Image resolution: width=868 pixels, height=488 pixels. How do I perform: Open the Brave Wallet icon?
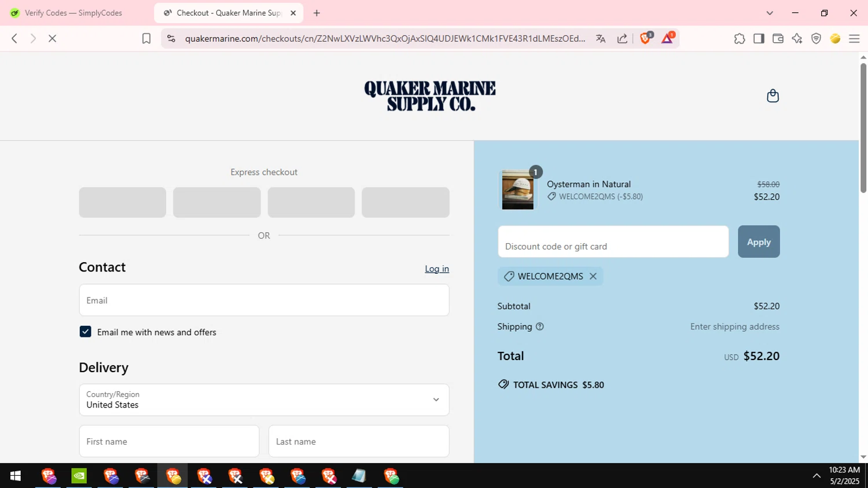tap(778, 38)
